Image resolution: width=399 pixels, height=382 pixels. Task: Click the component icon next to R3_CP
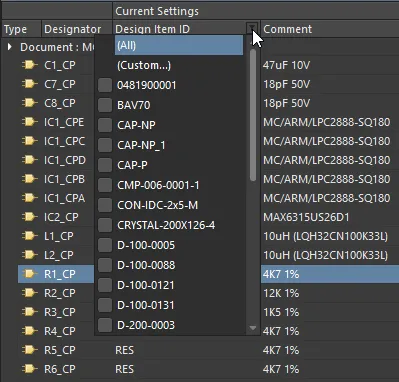point(29,312)
